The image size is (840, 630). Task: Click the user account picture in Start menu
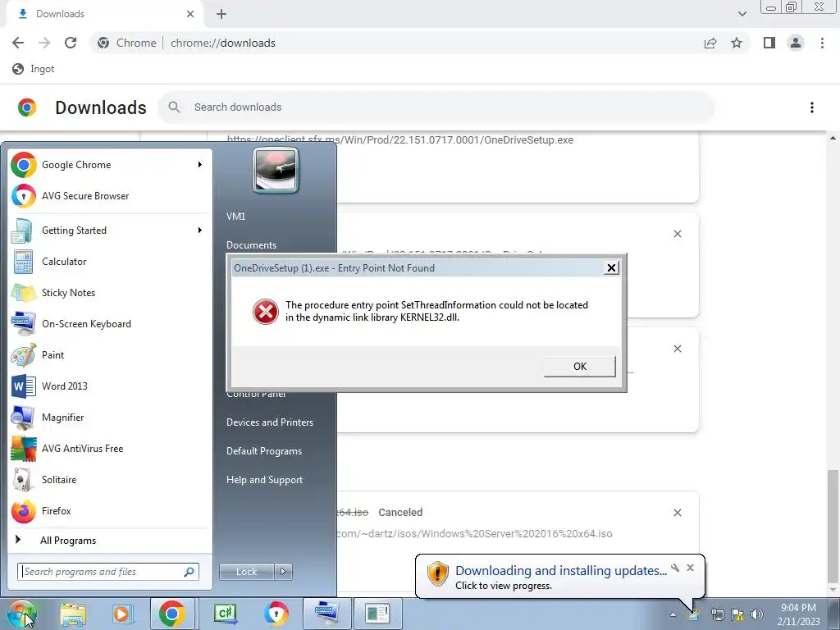(x=276, y=170)
